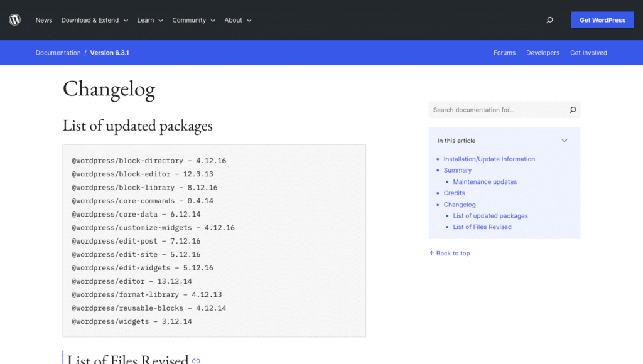Viewport: 643px width, 364px height.
Task: Open the site search magnifier in header
Action: [x=549, y=20]
